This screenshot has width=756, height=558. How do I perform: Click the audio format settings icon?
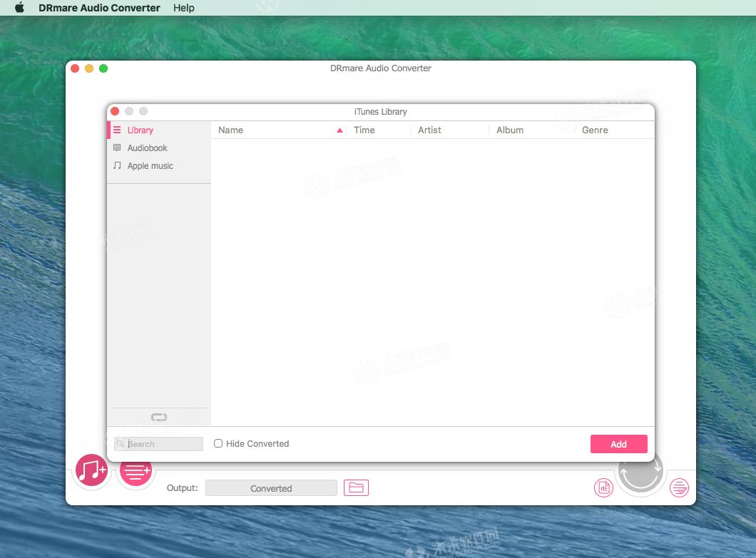[603, 487]
